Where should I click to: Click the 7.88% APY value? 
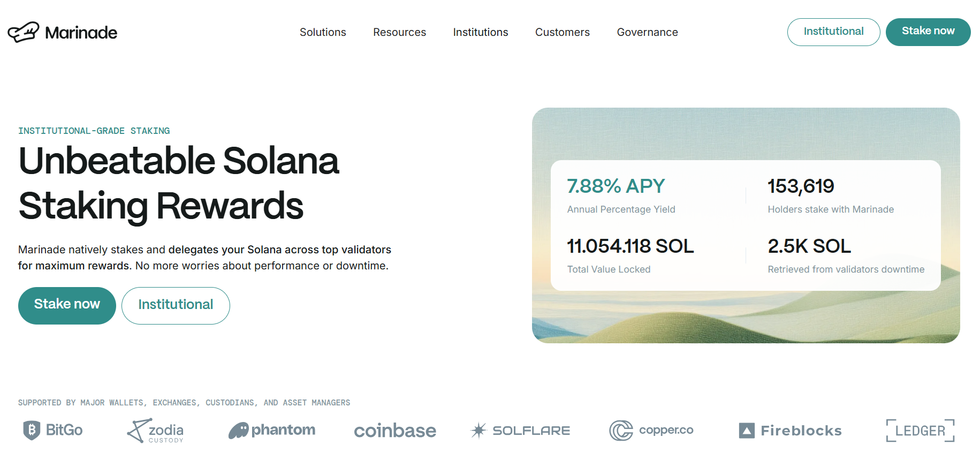click(616, 186)
